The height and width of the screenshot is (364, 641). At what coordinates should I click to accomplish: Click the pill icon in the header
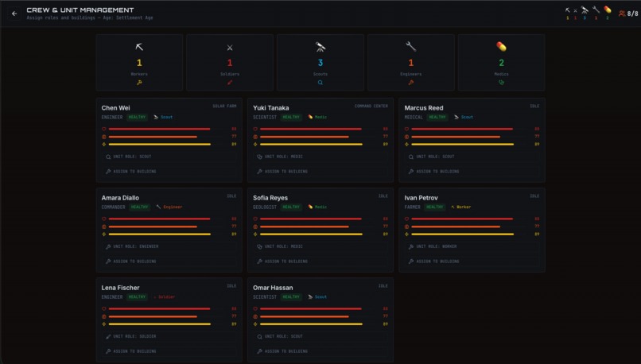tap(608, 10)
